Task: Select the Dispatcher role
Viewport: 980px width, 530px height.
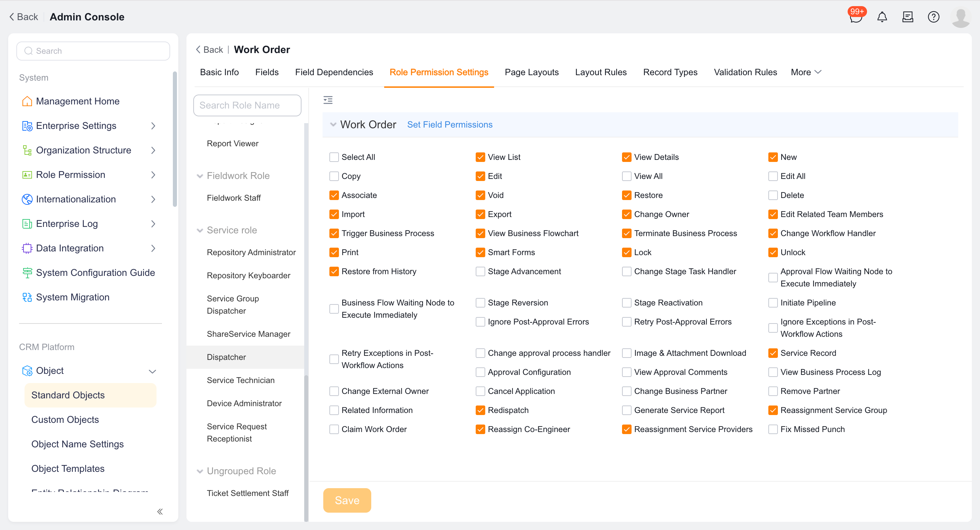Action: 245,358
